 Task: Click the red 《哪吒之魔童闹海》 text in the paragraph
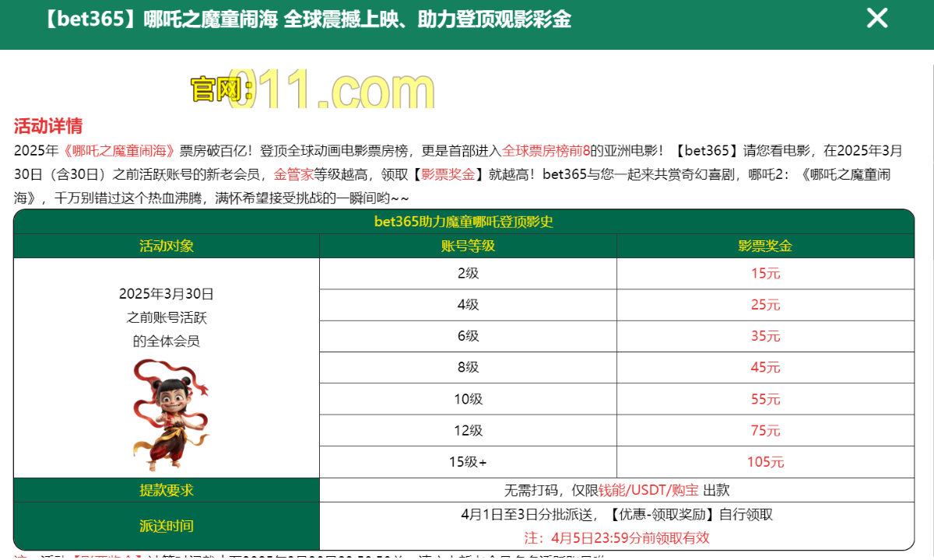click(x=118, y=151)
